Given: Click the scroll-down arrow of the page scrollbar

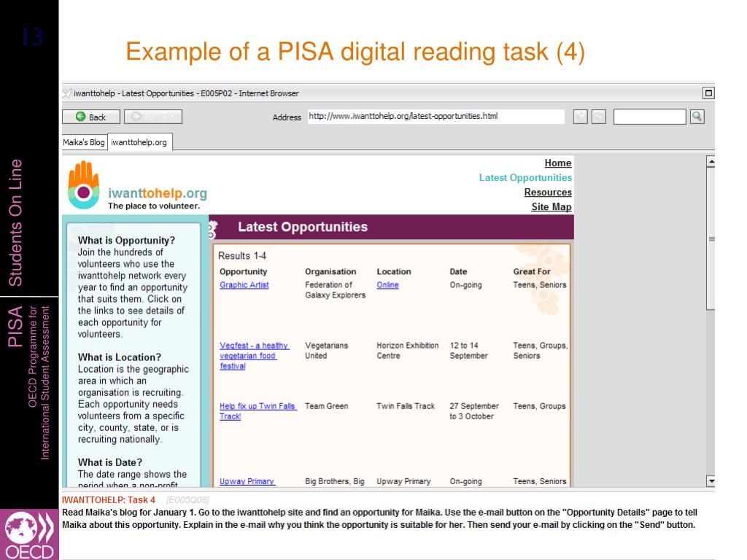Looking at the screenshot, I should click(x=711, y=481).
